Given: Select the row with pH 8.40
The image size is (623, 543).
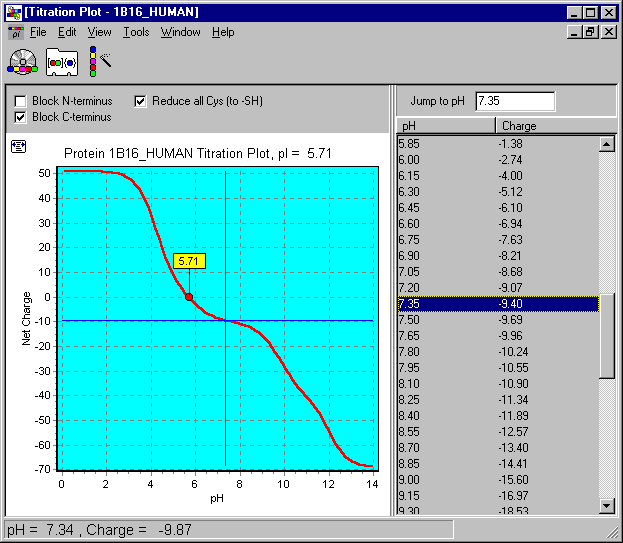Looking at the screenshot, I should pos(498,415).
